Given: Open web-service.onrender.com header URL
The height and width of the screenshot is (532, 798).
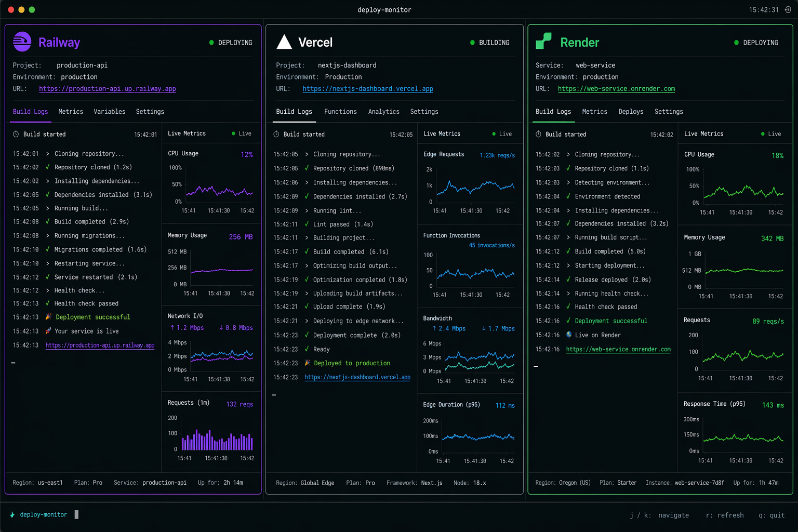Looking at the screenshot, I should click(x=616, y=88).
